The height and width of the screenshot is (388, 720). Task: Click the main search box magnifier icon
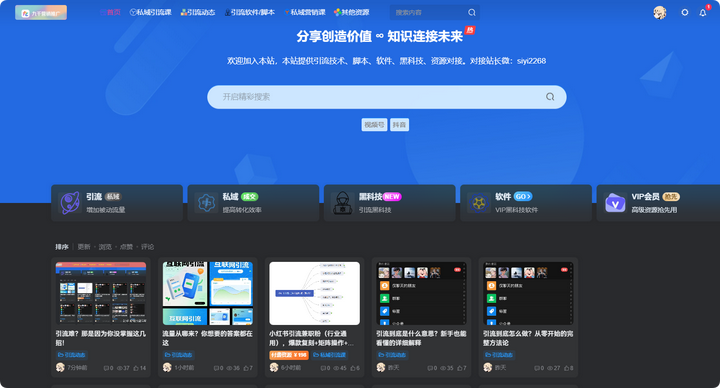[x=550, y=97]
